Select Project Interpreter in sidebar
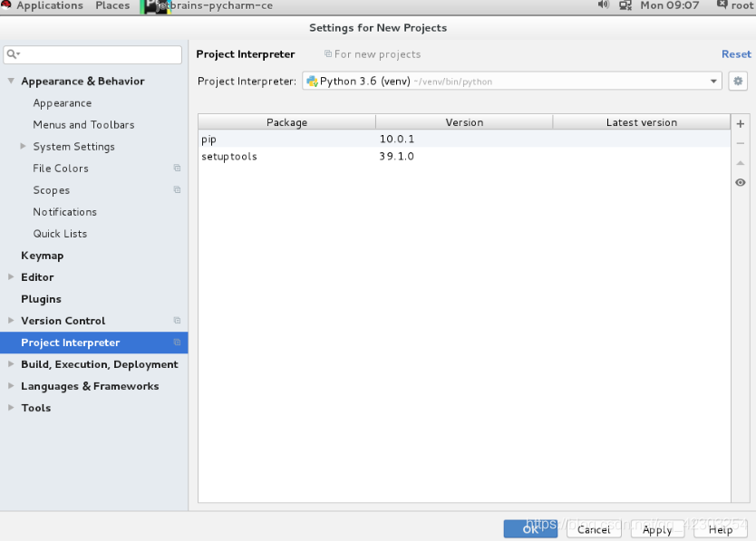Screen dimensions: 756x541 tap(94, 343)
